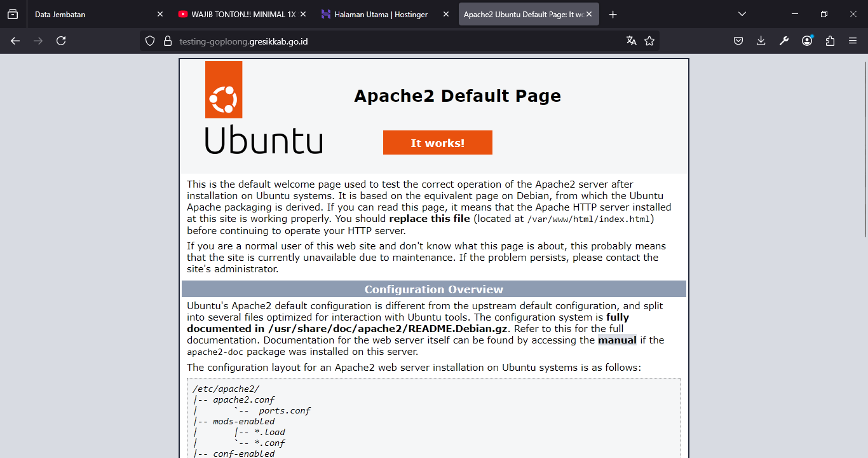Restore down the Firefox window
The width and height of the screenshot is (868, 458).
824,14
